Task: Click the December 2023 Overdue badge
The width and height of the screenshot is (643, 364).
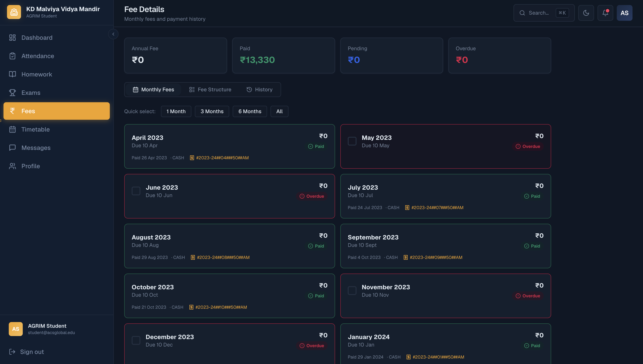Action: (312, 345)
